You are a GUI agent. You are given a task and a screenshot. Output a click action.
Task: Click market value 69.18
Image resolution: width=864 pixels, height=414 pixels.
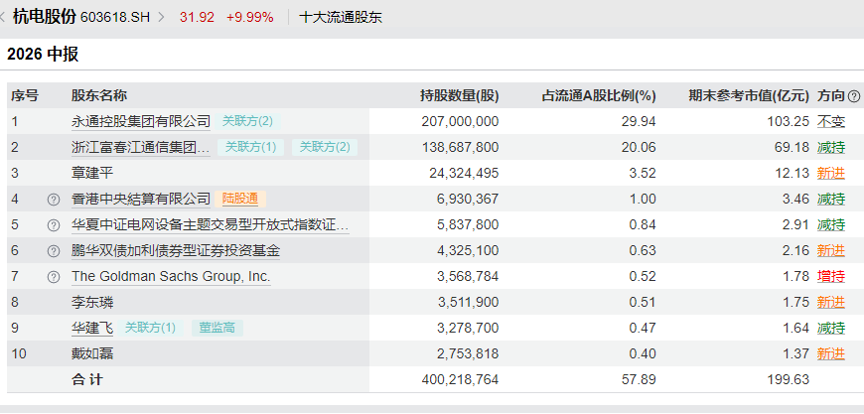pos(792,148)
